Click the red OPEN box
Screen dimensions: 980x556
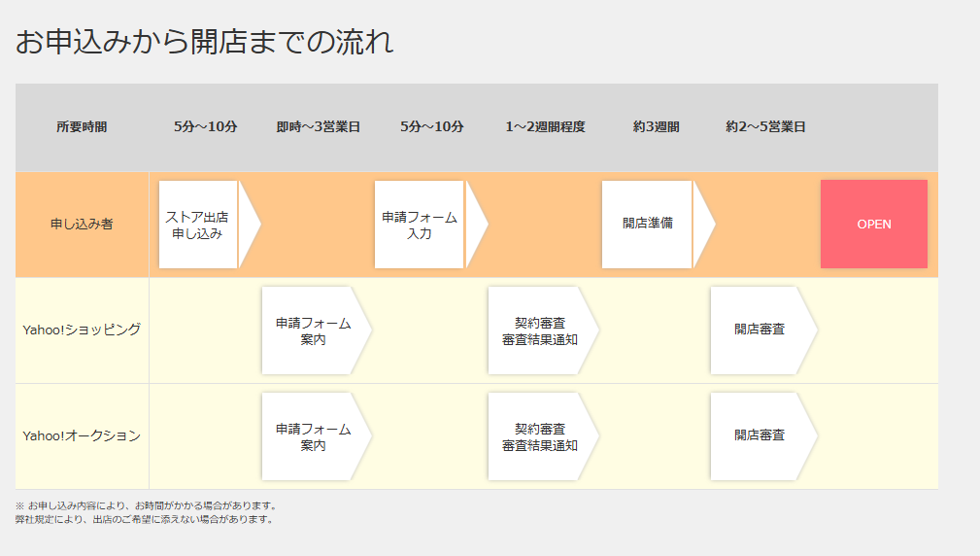tap(874, 224)
